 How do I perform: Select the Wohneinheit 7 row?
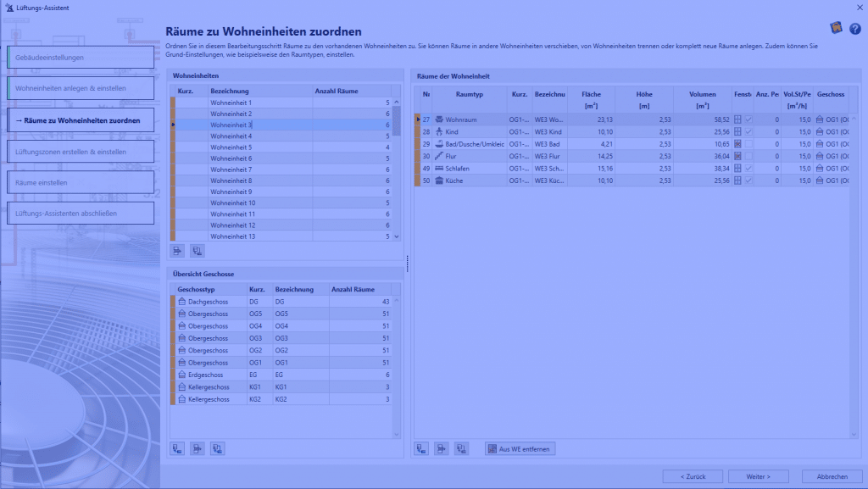point(283,169)
